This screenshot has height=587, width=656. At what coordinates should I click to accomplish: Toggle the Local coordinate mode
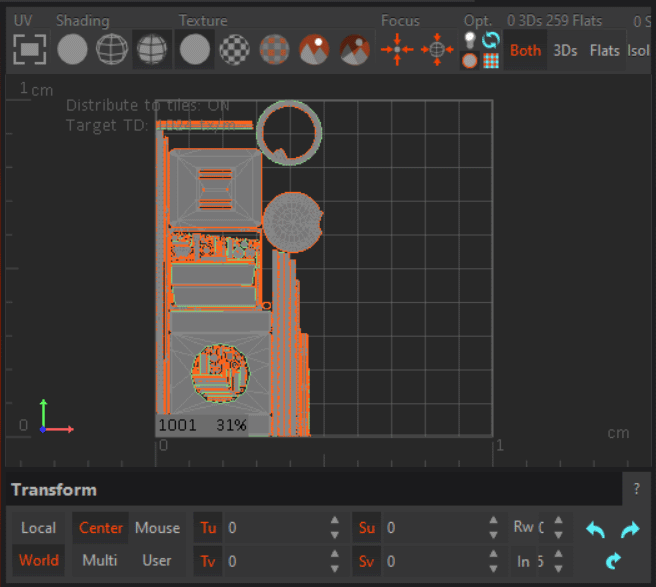39,528
